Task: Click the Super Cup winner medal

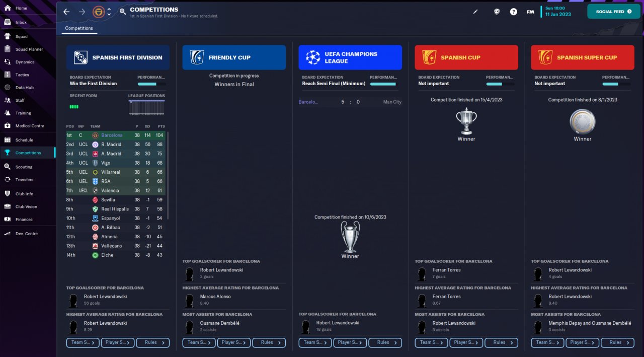Action: click(x=583, y=122)
